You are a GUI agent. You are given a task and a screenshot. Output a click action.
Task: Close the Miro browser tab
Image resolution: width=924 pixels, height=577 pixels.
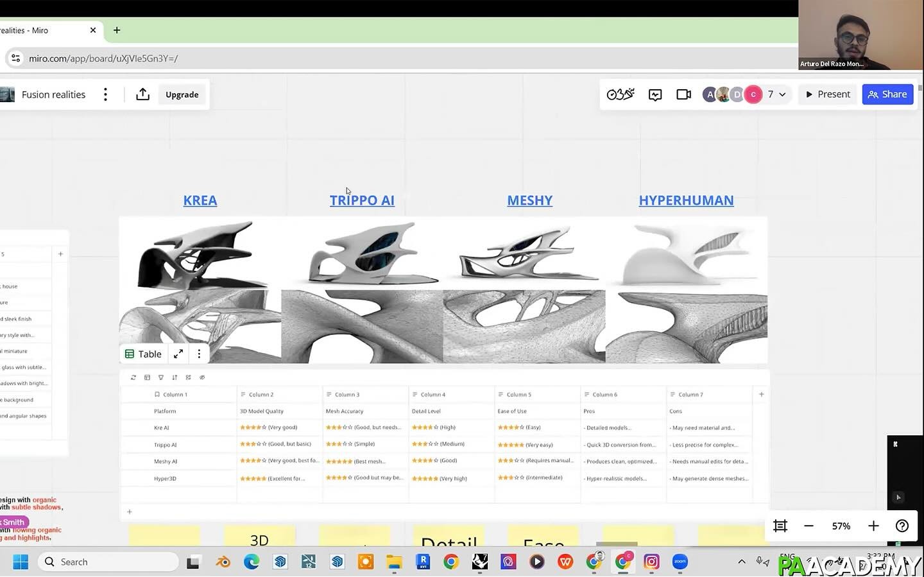[93, 30]
